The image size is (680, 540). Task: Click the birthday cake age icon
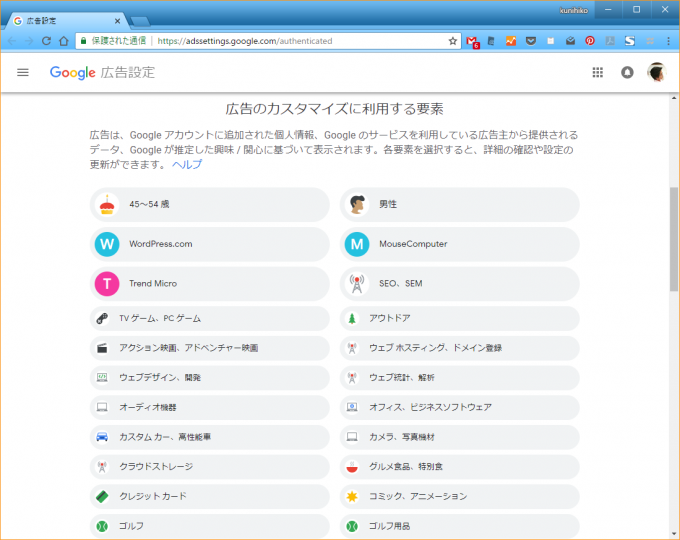pos(107,204)
